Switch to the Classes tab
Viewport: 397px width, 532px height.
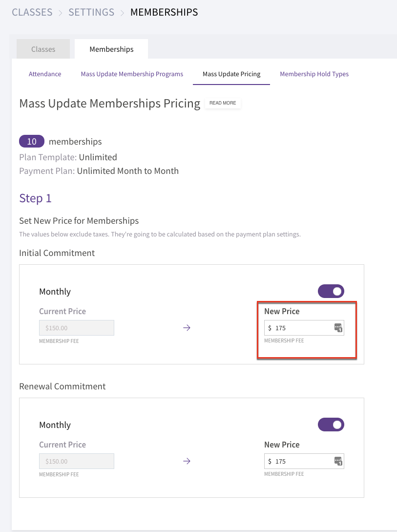point(43,49)
